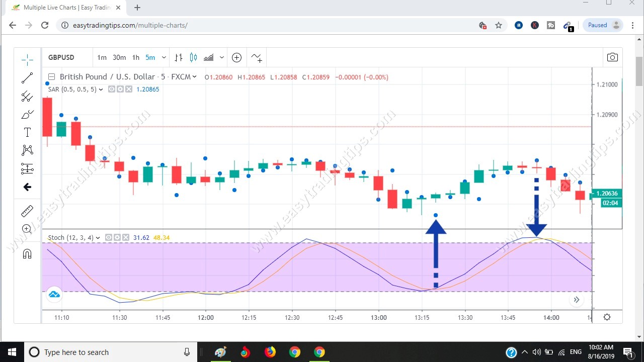Select the zoom-in magnifier tool
The height and width of the screenshot is (362, 644).
tap(27, 229)
